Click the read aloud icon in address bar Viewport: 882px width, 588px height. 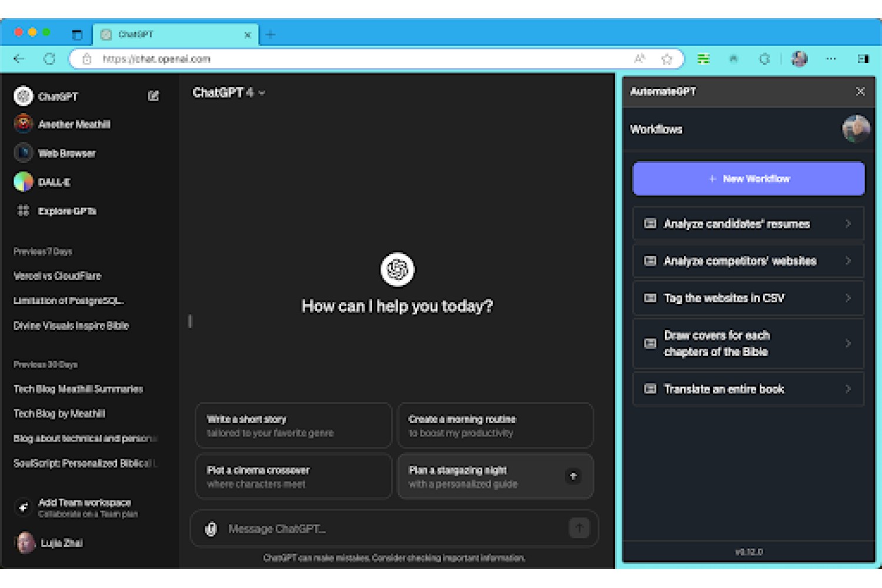click(x=640, y=58)
